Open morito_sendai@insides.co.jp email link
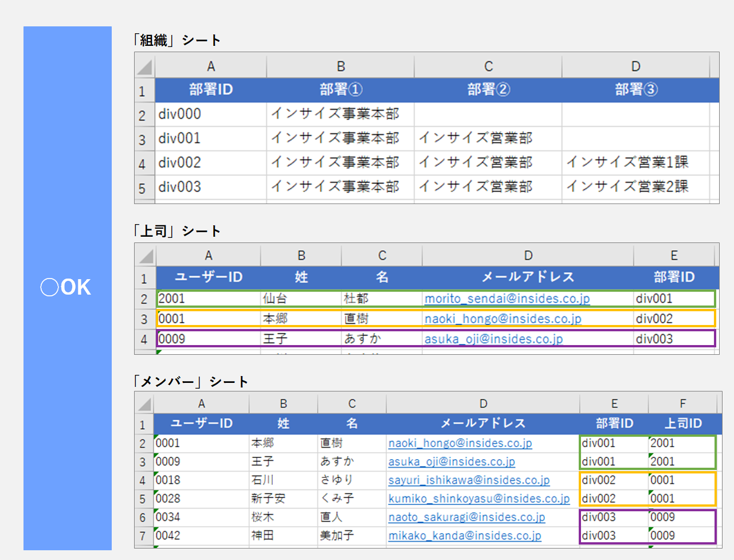The height and width of the screenshot is (560, 734). click(x=507, y=299)
